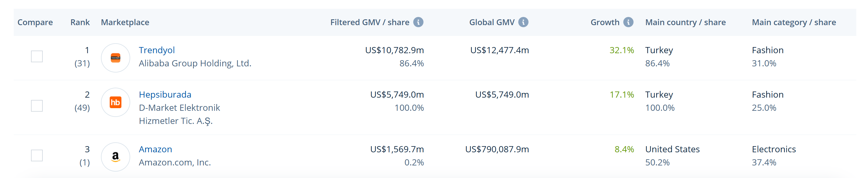Follow the Amazon marketplace link

(x=155, y=149)
